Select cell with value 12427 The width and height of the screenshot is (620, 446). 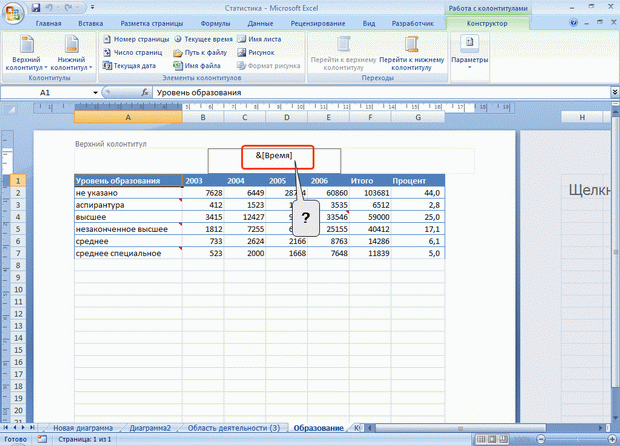[245, 217]
